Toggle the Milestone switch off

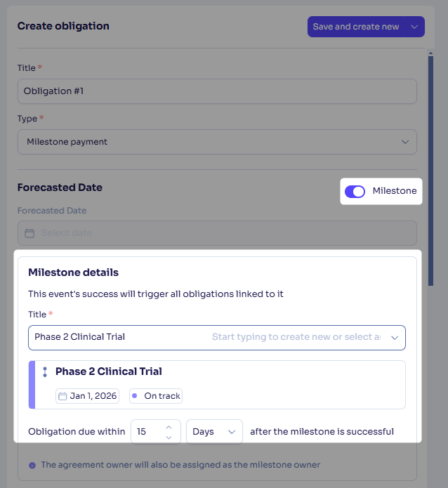pyautogui.click(x=355, y=192)
